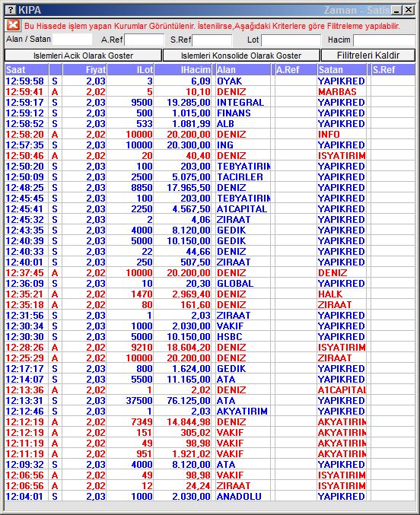Screen dimensions: 420x515
Task: Sort by the Alan column header
Action: click(x=243, y=70)
